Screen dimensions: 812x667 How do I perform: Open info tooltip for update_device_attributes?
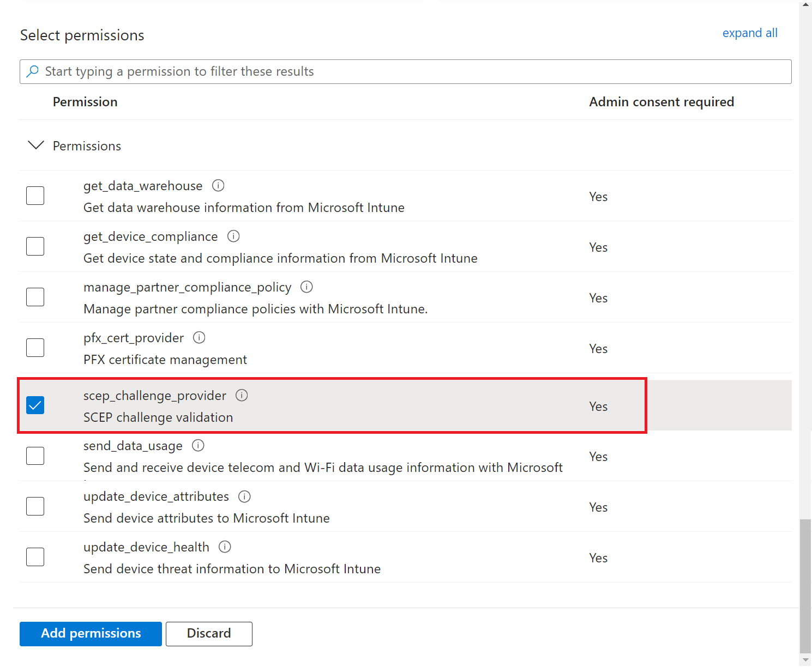245,496
